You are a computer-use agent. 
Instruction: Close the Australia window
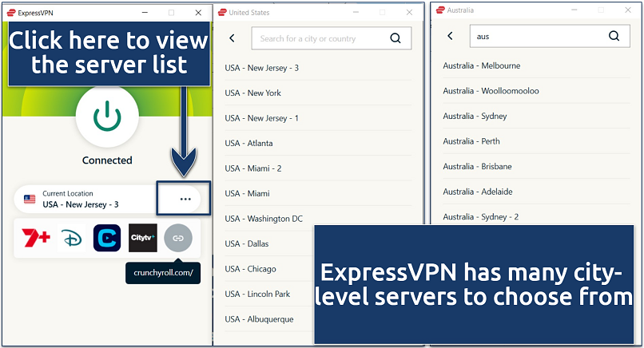point(627,10)
